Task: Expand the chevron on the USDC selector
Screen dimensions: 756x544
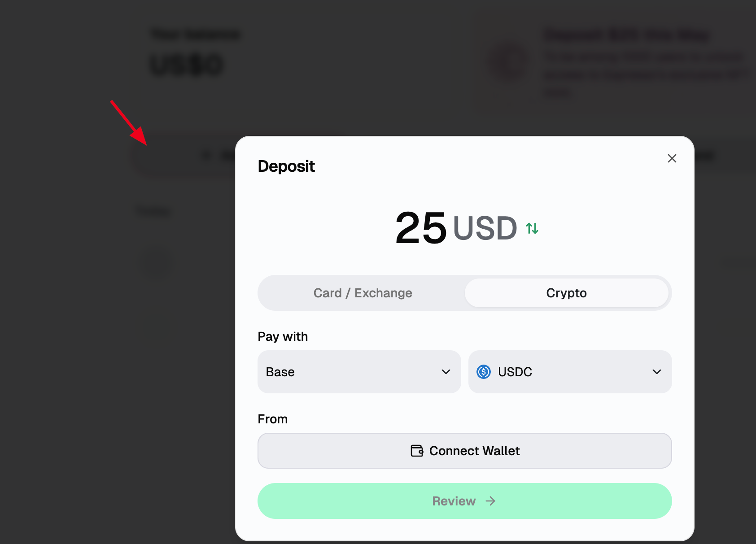Action: coord(656,372)
